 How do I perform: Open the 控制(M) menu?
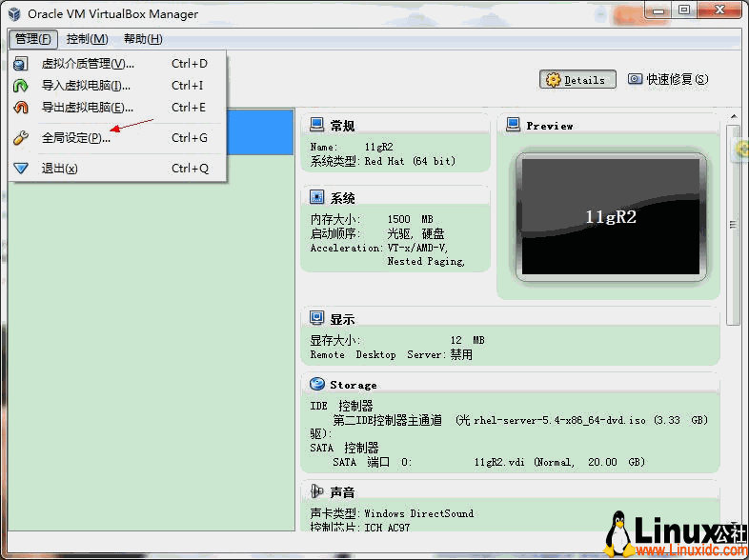(88, 39)
